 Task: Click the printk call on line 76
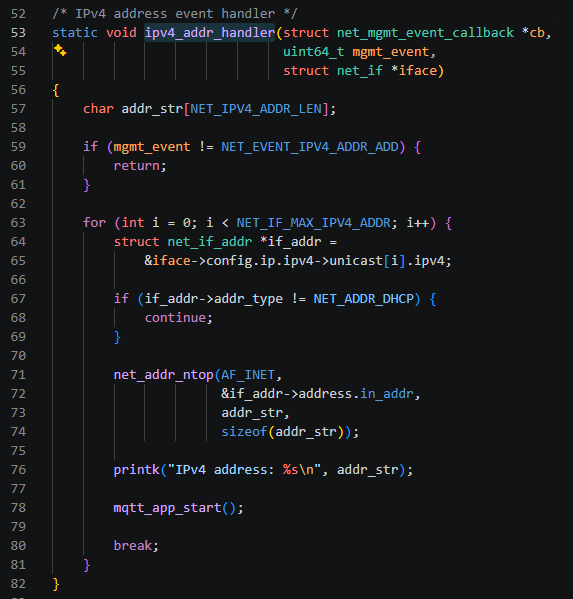coord(137,470)
